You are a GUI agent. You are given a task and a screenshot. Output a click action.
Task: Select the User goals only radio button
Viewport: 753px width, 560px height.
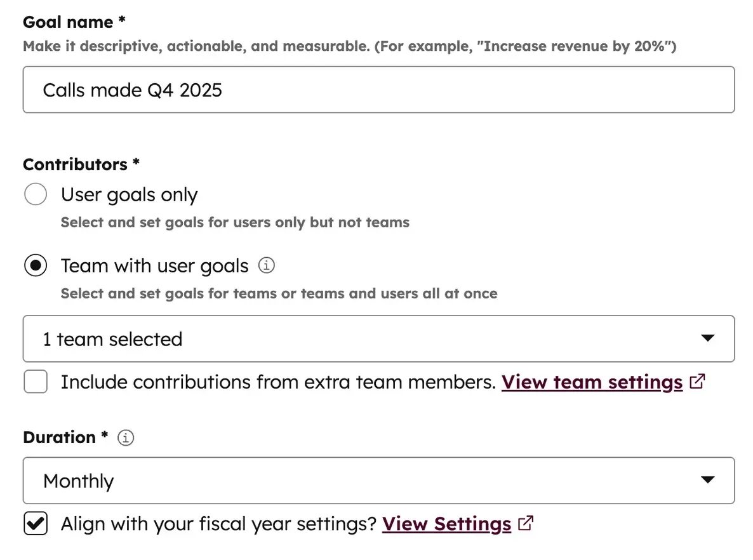point(36,194)
